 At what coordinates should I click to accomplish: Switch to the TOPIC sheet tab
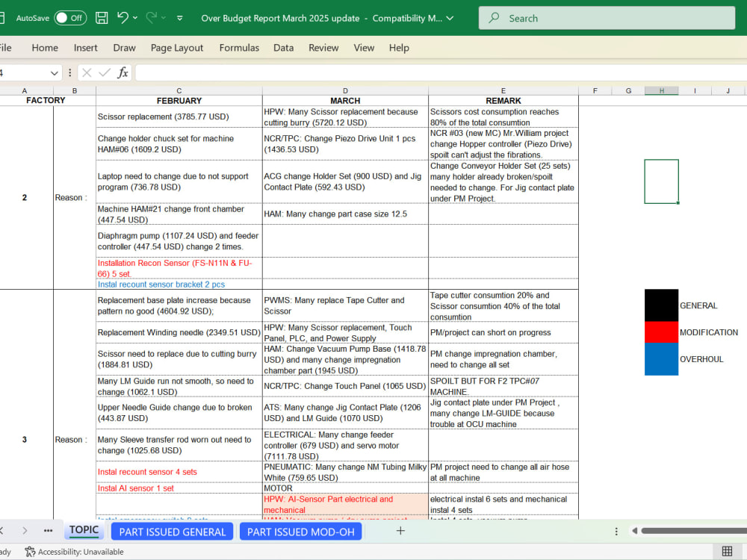point(84,530)
